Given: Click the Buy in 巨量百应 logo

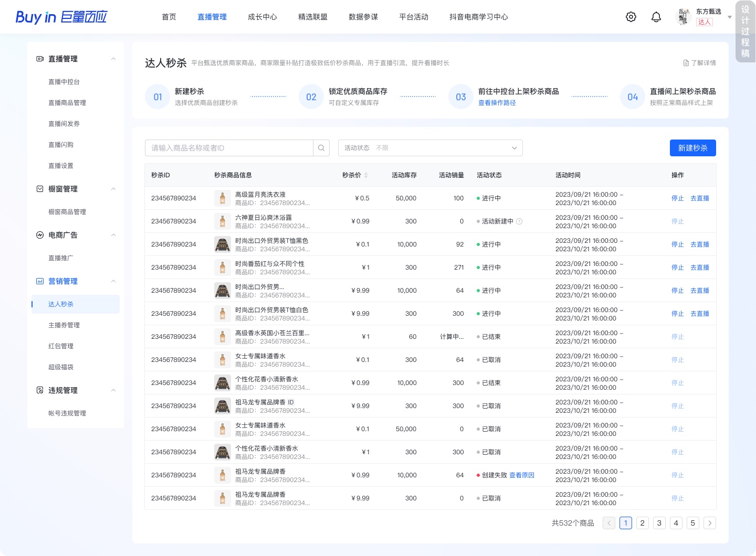Looking at the screenshot, I should tap(61, 17).
